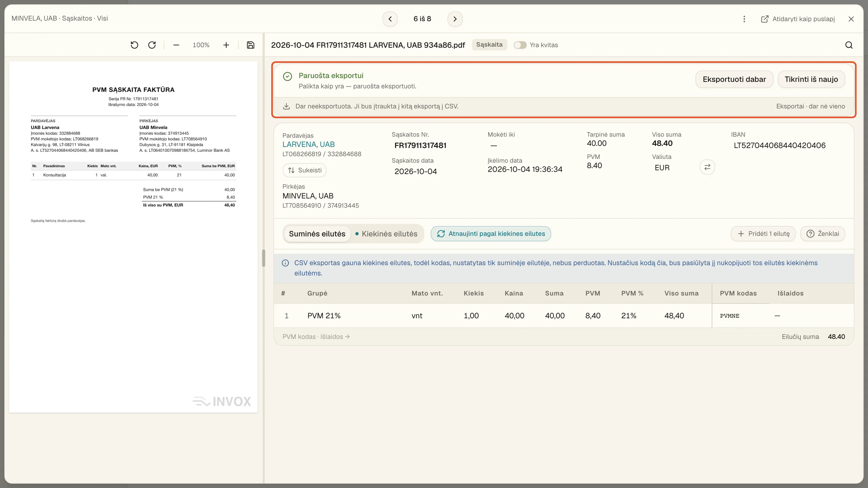Viewport: 868px width, 488px height.
Task: Edit the invoice number field FR17911317481
Action: 420,146
